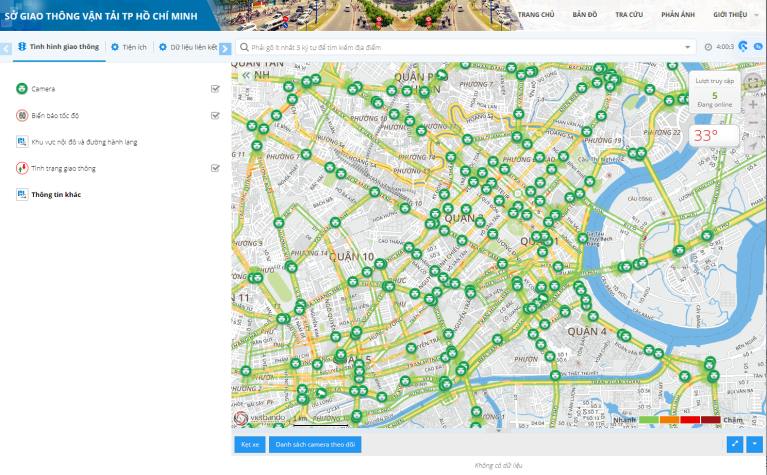Toggle the Biển báo tốc độ checkbox
The image size is (767, 475).
(x=215, y=116)
